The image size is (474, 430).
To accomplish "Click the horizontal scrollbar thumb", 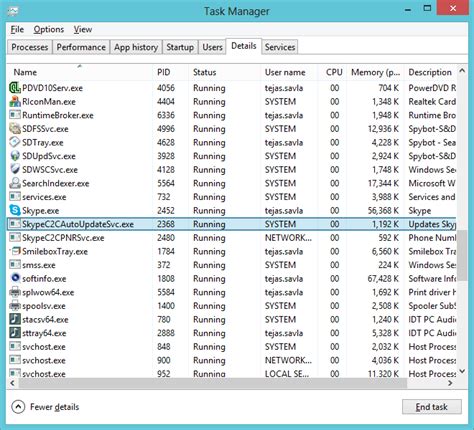I will click(x=213, y=383).
